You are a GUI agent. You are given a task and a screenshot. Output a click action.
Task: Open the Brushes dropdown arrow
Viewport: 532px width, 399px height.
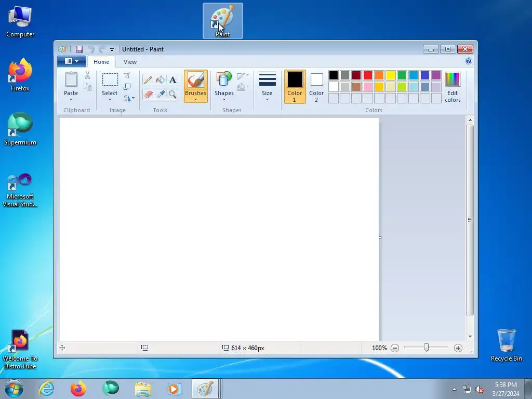tap(196, 99)
